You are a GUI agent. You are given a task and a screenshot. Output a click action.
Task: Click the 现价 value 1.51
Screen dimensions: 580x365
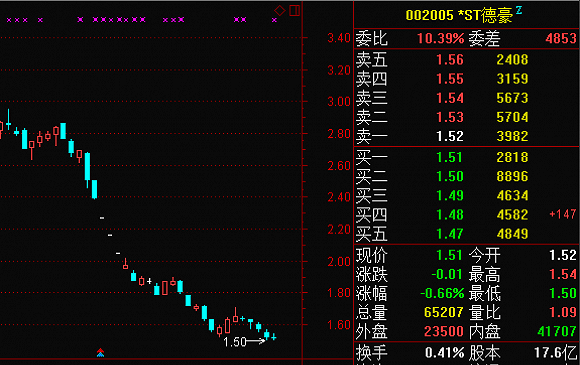tap(450, 256)
